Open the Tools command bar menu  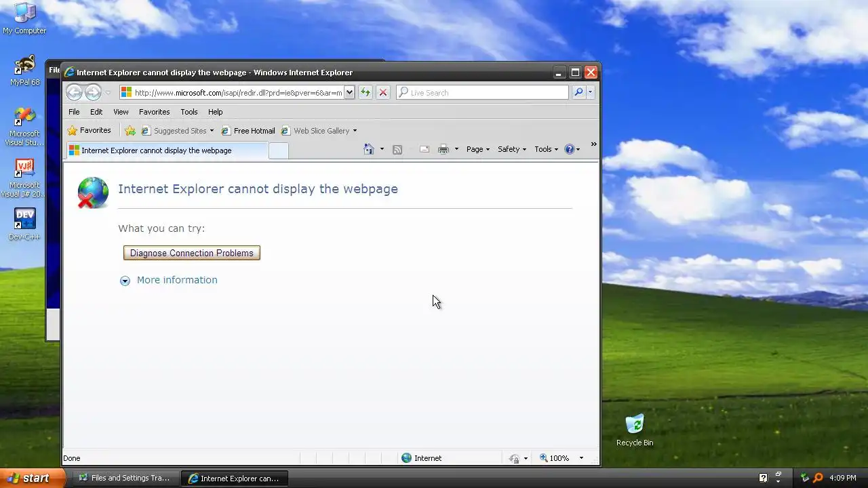coord(547,149)
